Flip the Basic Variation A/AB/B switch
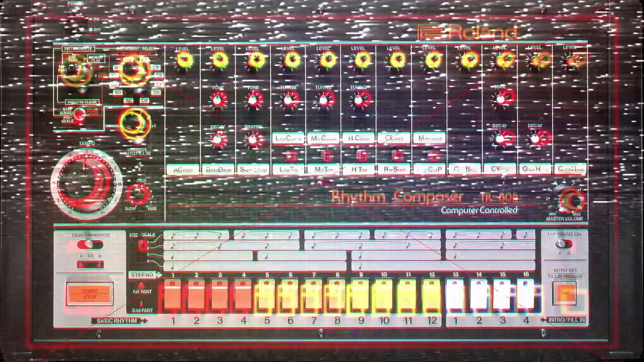The height and width of the screenshot is (362, 644). click(x=90, y=245)
